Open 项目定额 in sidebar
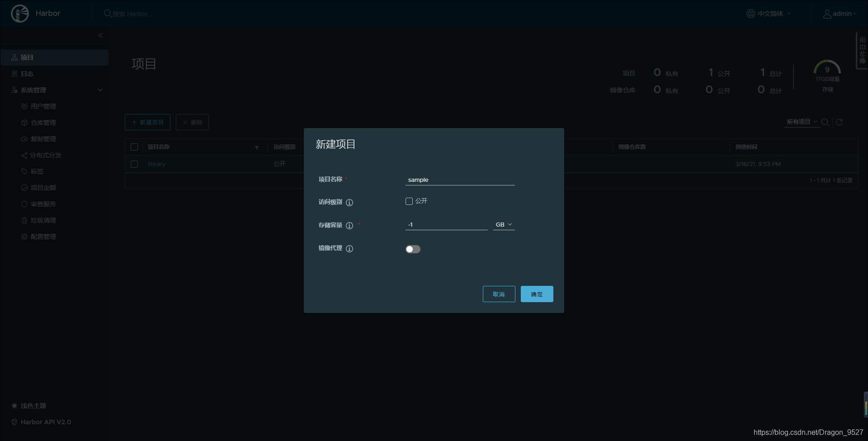Viewport: 868px width, 441px height. pyautogui.click(x=43, y=188)
